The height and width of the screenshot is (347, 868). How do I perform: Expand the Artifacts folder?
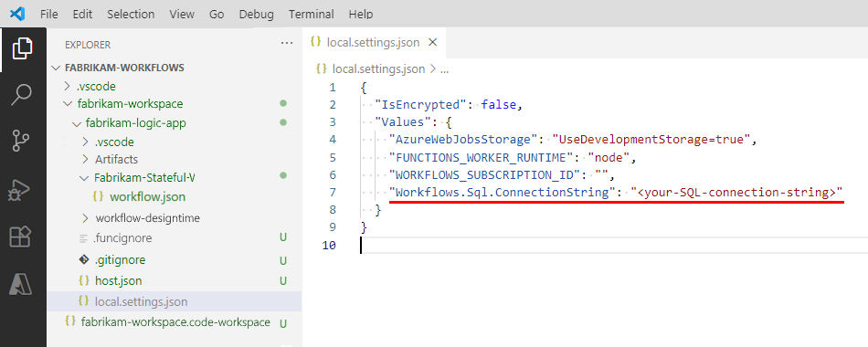(x=85, y=160)
